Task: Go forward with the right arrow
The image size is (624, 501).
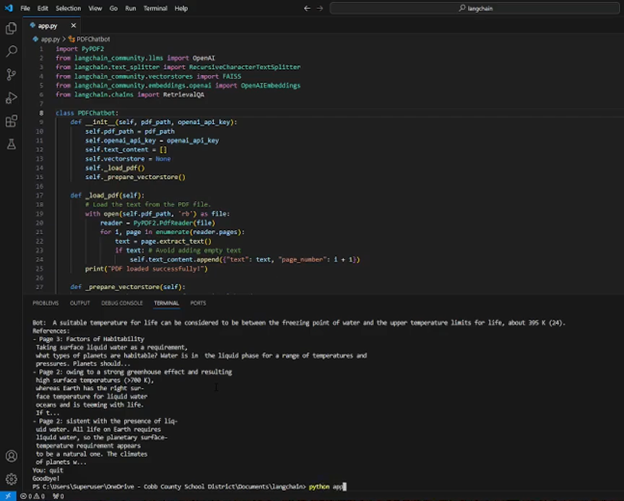Action: 320,8
